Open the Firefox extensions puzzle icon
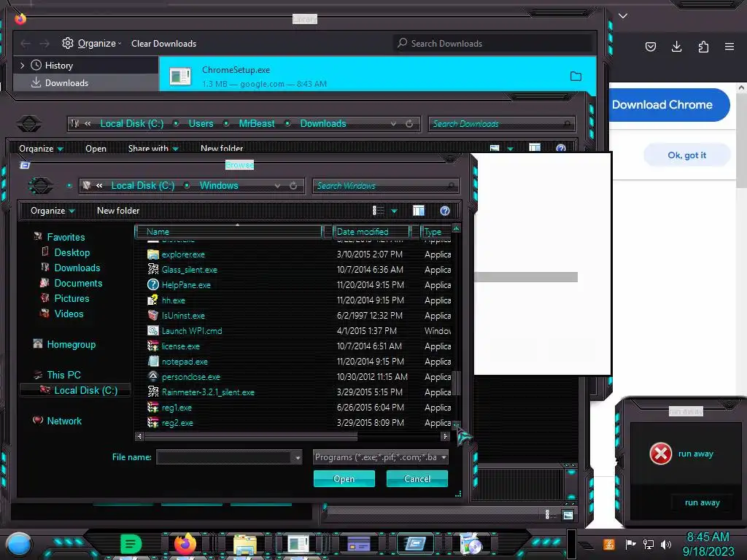Image resolution: width=747 pixels, height=560 pixels. point(703,46)
